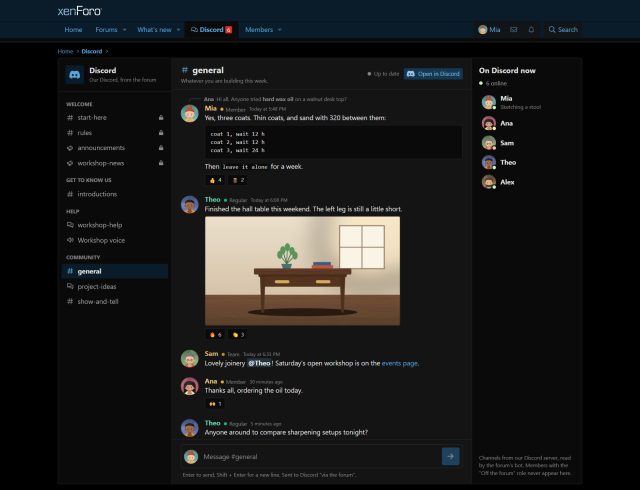640x490 pixels.
Task: Click the xenForo logo
Action: (80, 11)
